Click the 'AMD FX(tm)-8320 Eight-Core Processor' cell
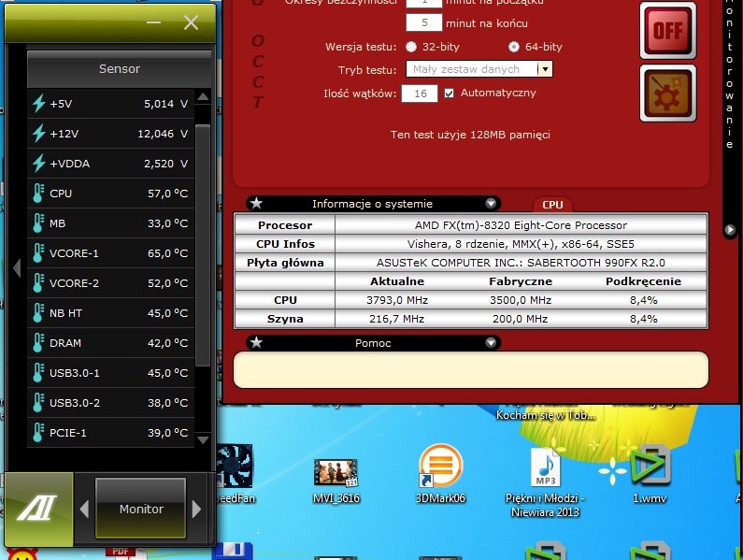743x560 pixels. [x=521, y=225]
